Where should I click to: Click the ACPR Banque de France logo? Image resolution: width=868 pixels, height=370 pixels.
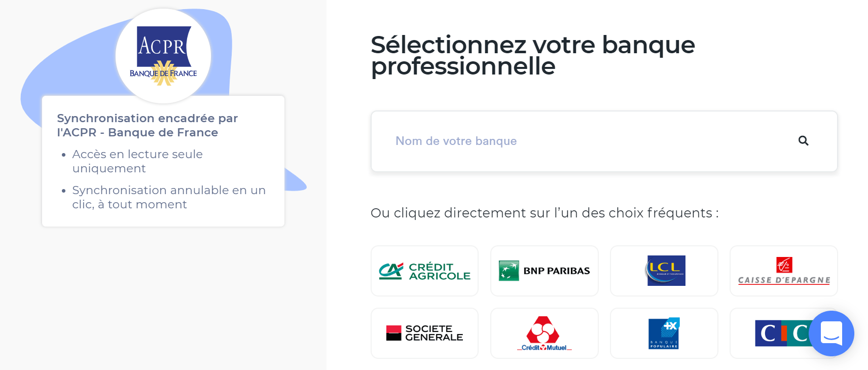coord(163,56)
